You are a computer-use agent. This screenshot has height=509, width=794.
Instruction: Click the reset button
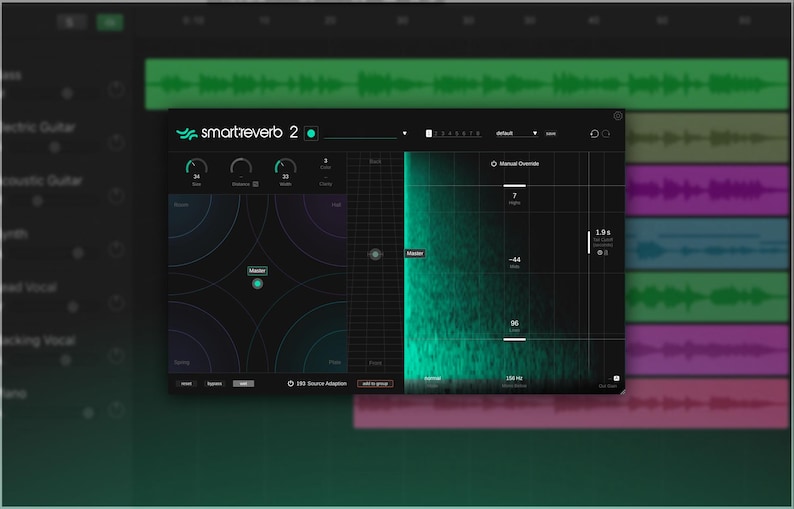[x=186, y=383]
